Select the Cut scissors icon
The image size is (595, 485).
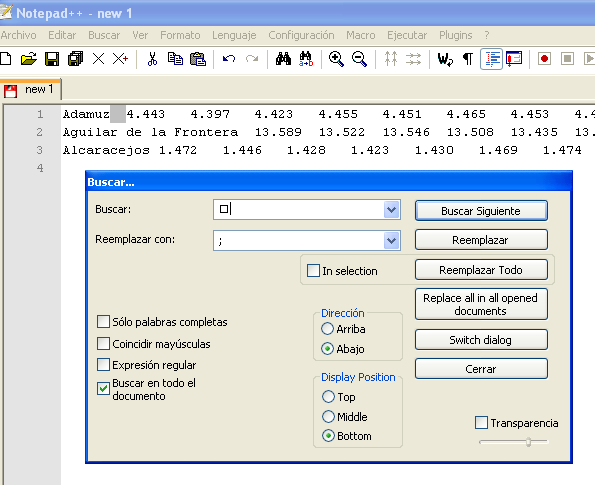152,59
